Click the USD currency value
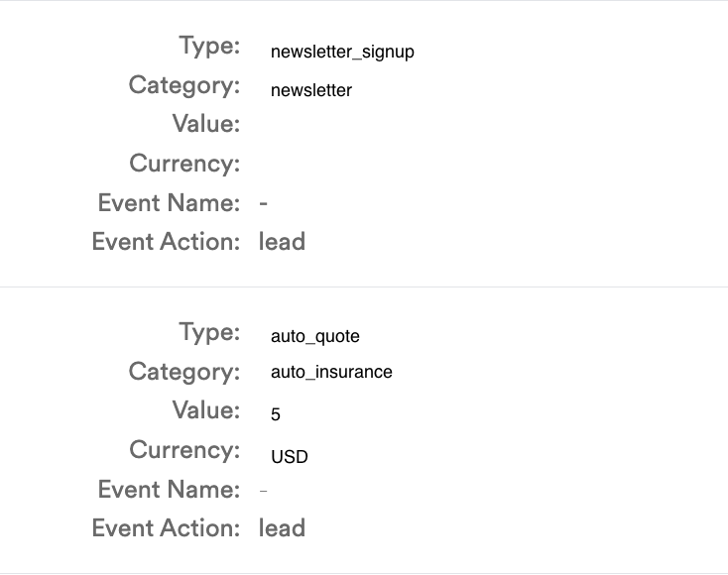Image resolution: width=728 pixels, height=575 pixels. coord(290,457)
